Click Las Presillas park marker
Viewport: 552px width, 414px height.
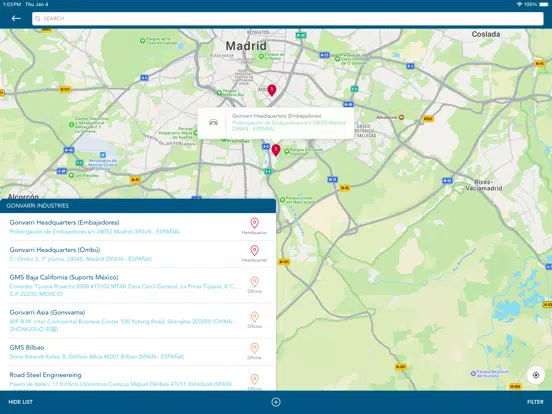(71, 175)
